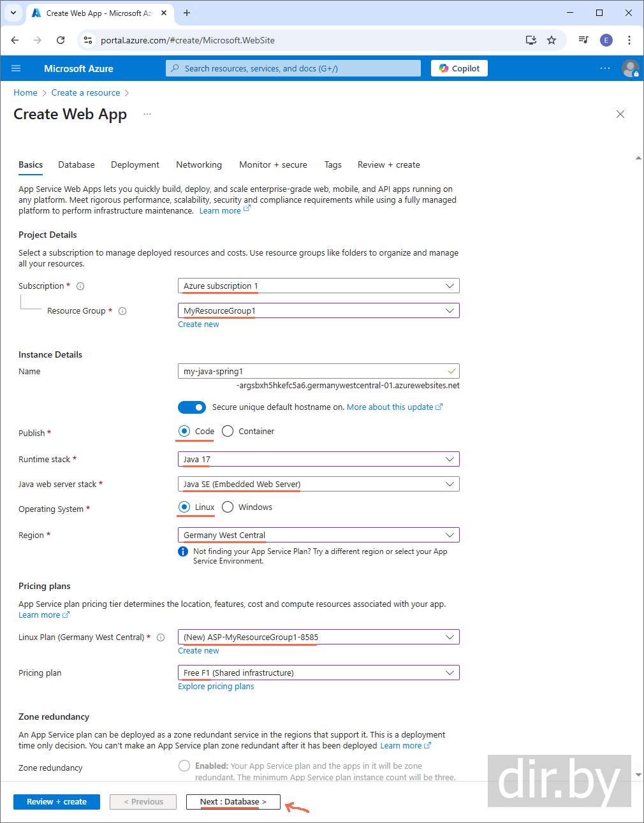
Task: Select the Container publish option
Action: pyautogui.click(x=228, y=432)
